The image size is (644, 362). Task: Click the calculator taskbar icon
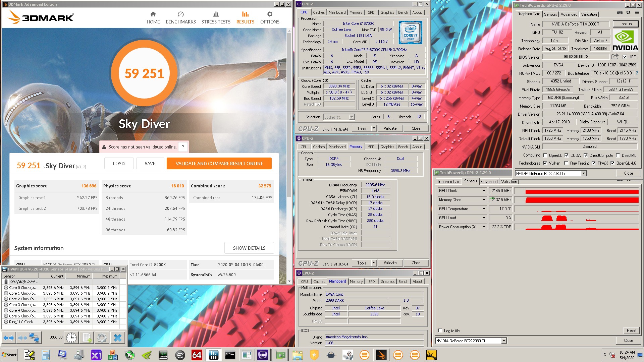[x=46, y=355]
